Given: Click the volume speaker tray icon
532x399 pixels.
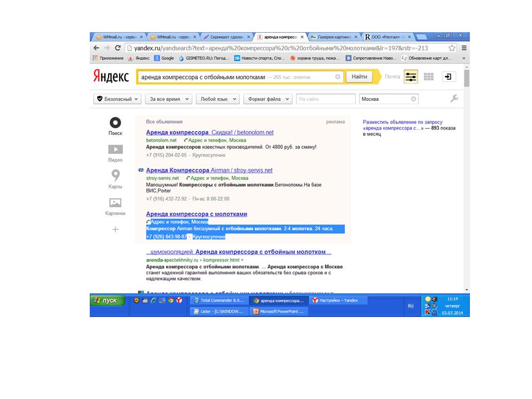Looking at the screenshot, I should [434, 299].
